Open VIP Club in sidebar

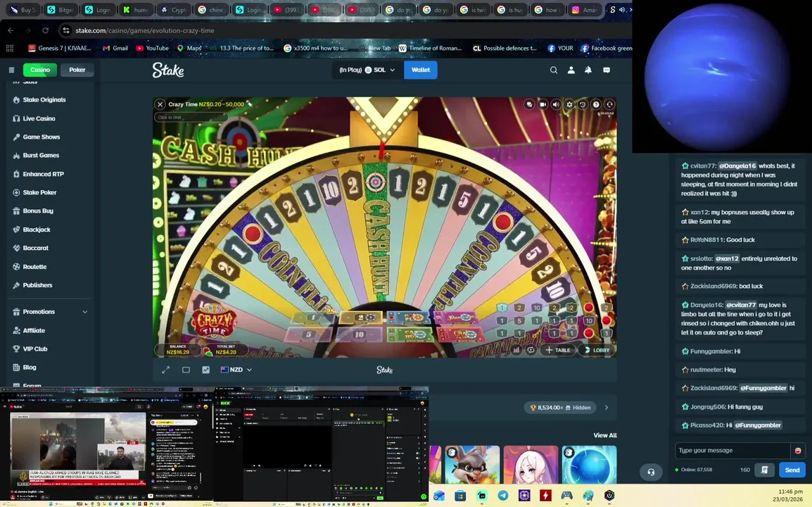point(34,349)
